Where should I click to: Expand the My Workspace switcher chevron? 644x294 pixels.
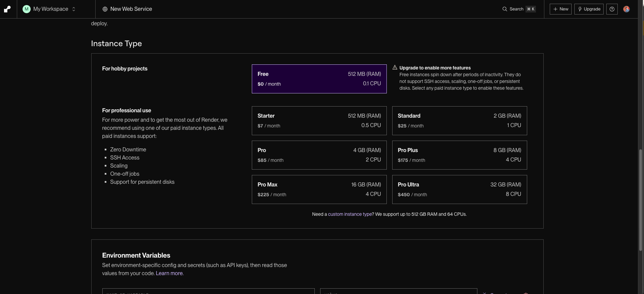[x=74, y=9]
